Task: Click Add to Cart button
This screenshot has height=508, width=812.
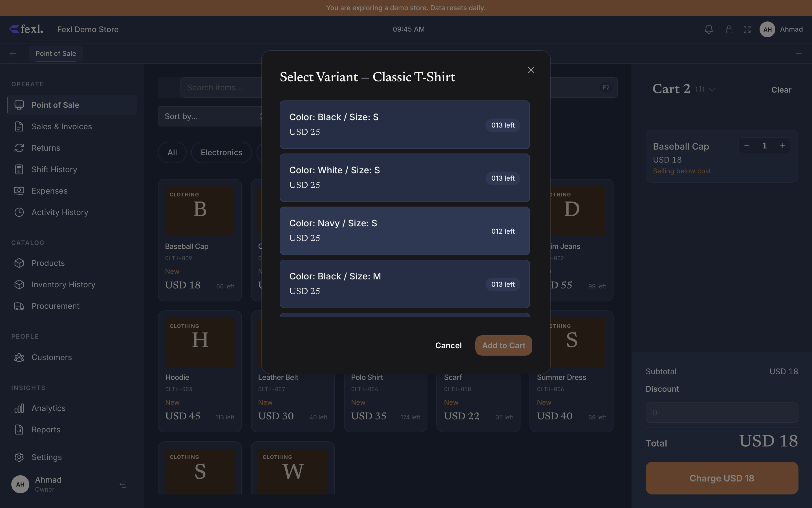Action: click(504, 345)
